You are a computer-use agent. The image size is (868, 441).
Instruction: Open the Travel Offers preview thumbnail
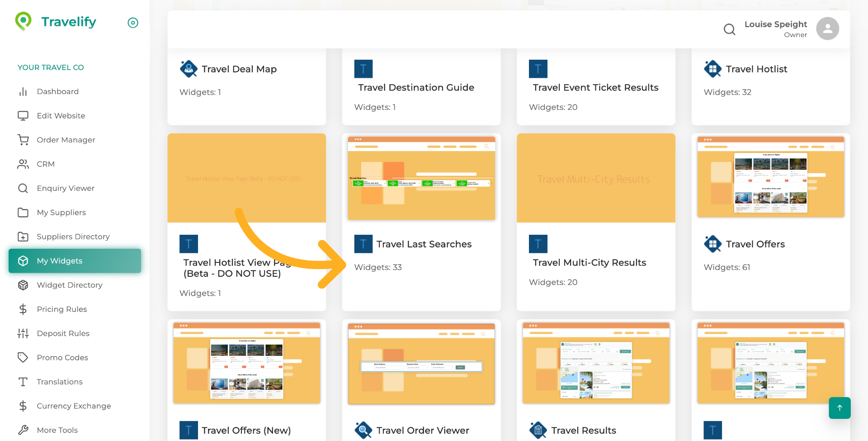(770, 177)
